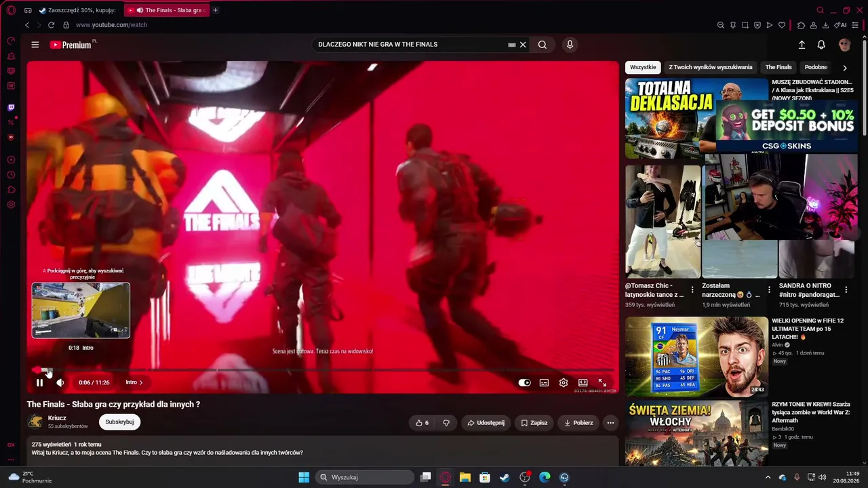Show more filter chips with right chevron
868x488 pixels.
pyautogui.click(x=844, y=68)
